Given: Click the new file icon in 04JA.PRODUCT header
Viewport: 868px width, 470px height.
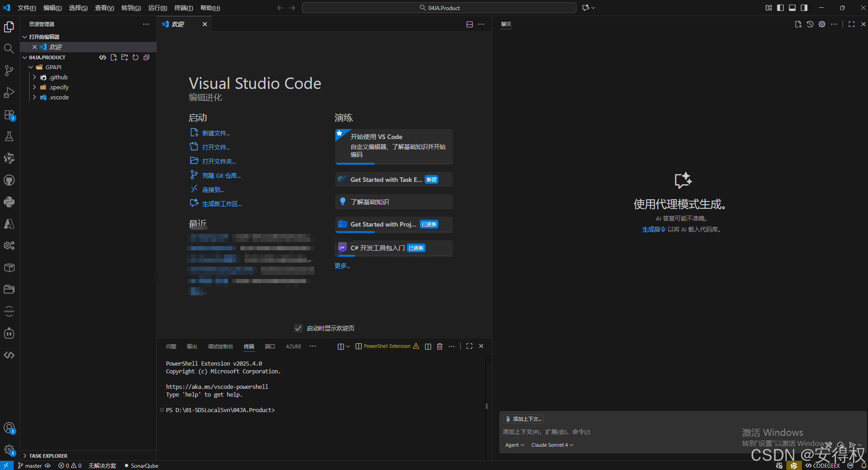Looking at the screenshot, I should pyautogui.click(x=114, y=57).
